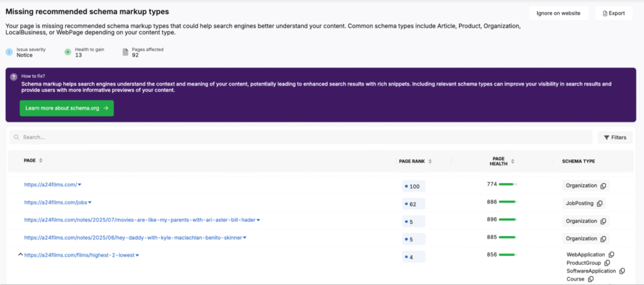Click page health value 885
Screen dimensions: 644x285
tap(492, 237)
